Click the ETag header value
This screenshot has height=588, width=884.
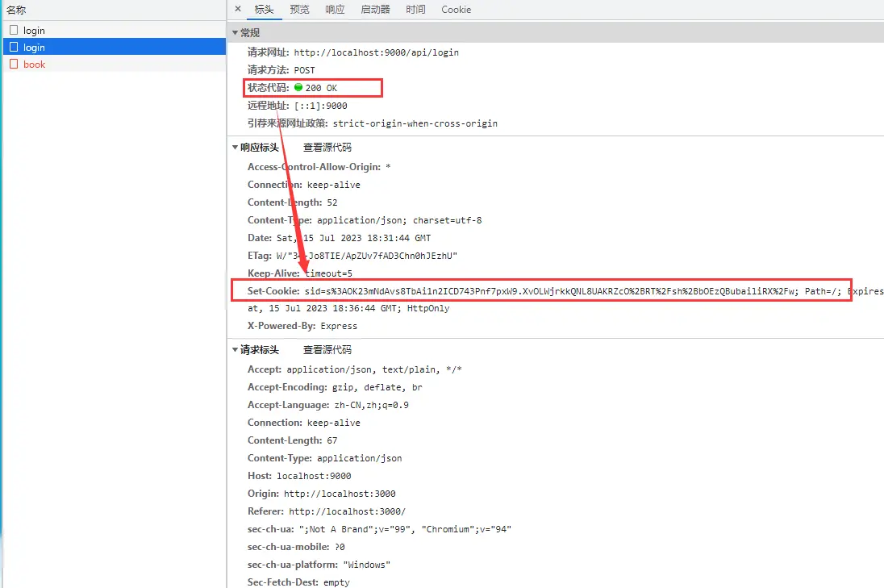click(x=366, y=256)
